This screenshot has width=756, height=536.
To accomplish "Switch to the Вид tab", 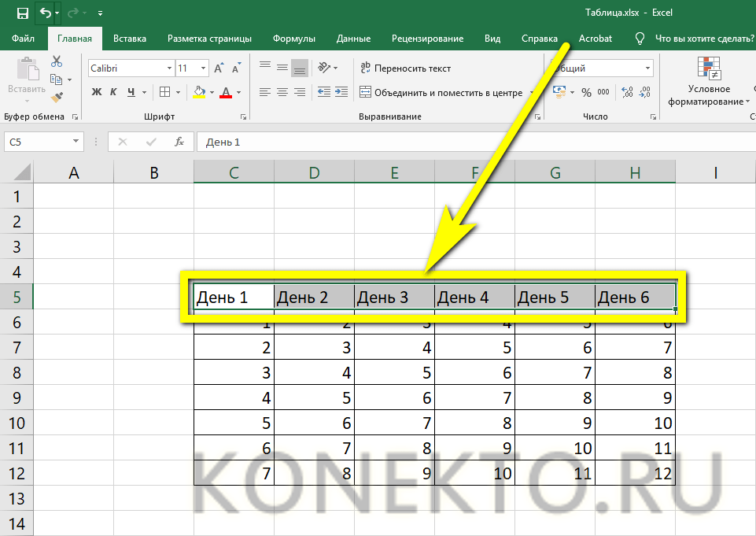I will 492,39.
